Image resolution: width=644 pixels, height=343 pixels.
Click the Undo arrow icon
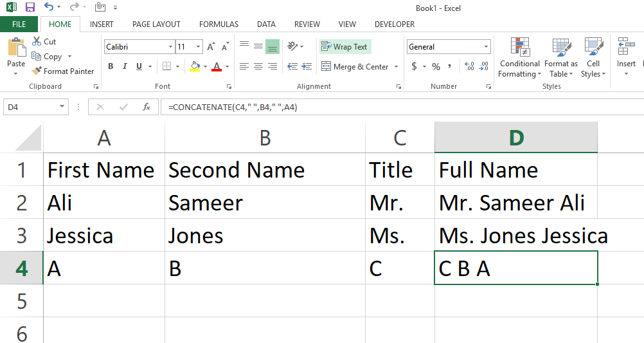(49, 7)
